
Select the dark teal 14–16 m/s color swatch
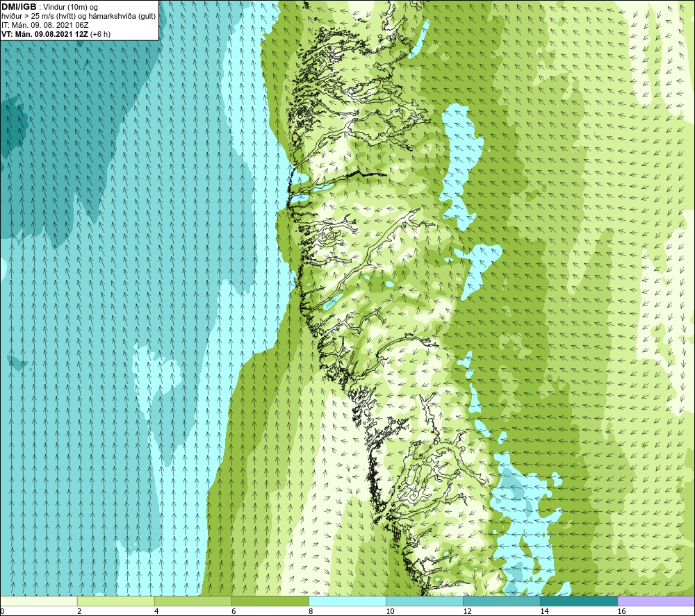point(579,601)
